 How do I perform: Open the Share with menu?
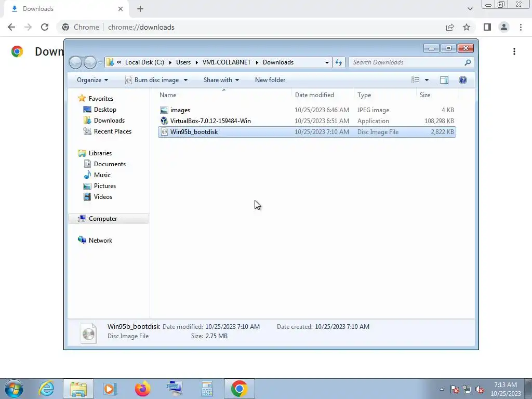(221, 80)
